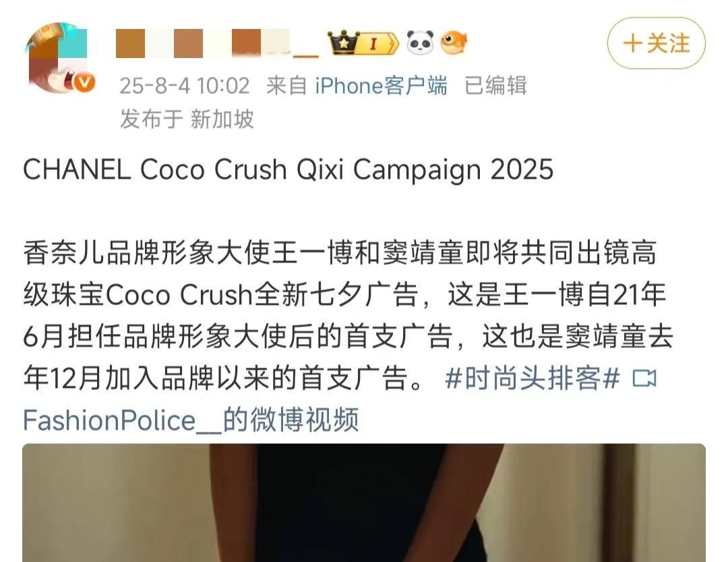Tap the post timestamp 25-8-4 10:02
Screen dimensions: 728x562
point(185,86)
